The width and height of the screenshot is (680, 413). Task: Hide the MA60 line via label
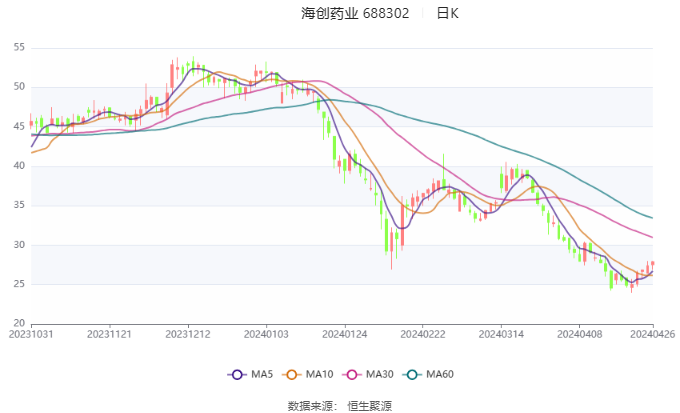(x=440, y=374)
